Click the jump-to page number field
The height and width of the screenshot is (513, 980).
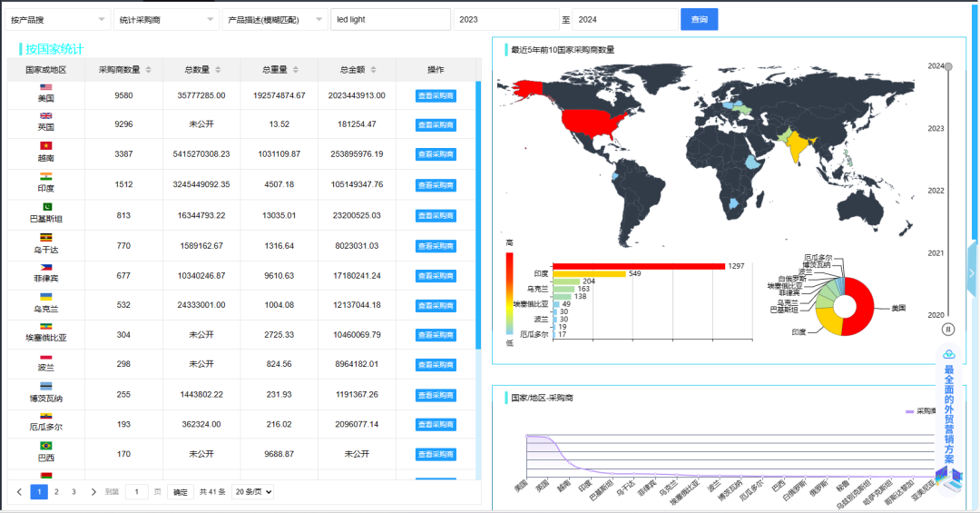pyautogui.click(x=137, y=492)
